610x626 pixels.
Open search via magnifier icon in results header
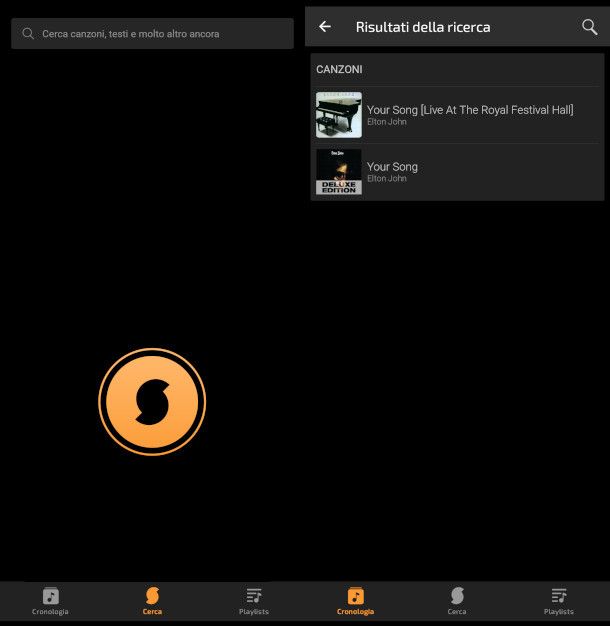click(x=589, y=27)
